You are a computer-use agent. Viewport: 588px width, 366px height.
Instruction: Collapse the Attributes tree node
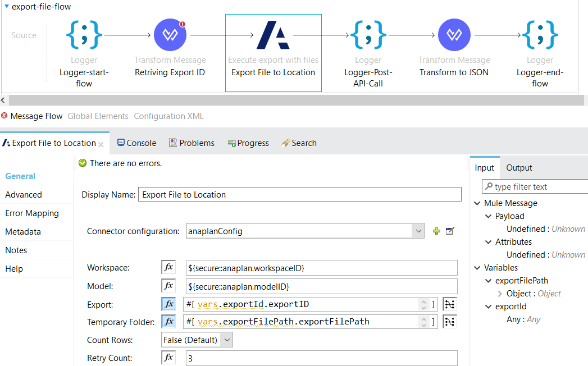488,242
